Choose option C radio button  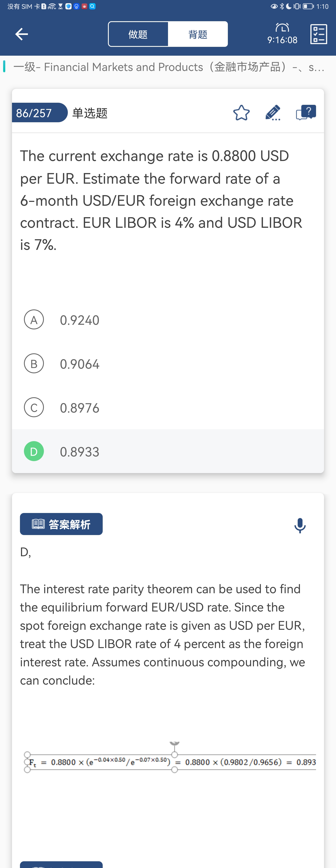point(34,407)
